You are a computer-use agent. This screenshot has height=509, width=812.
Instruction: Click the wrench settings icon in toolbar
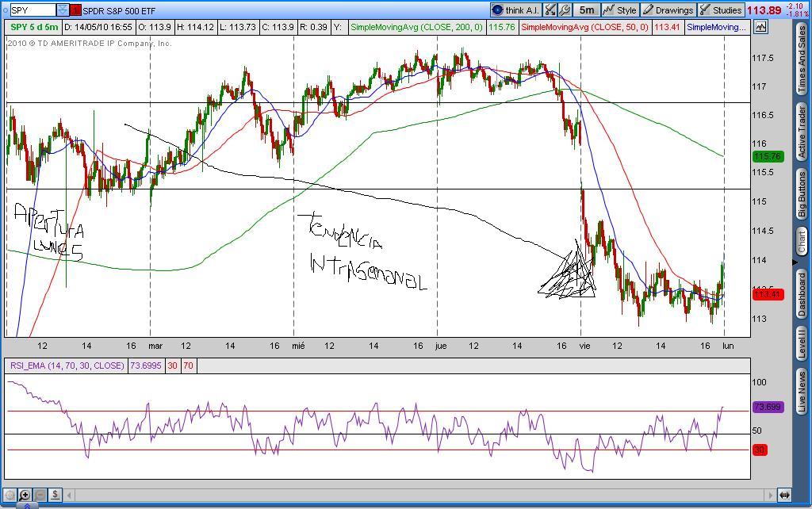click(565, 10)
